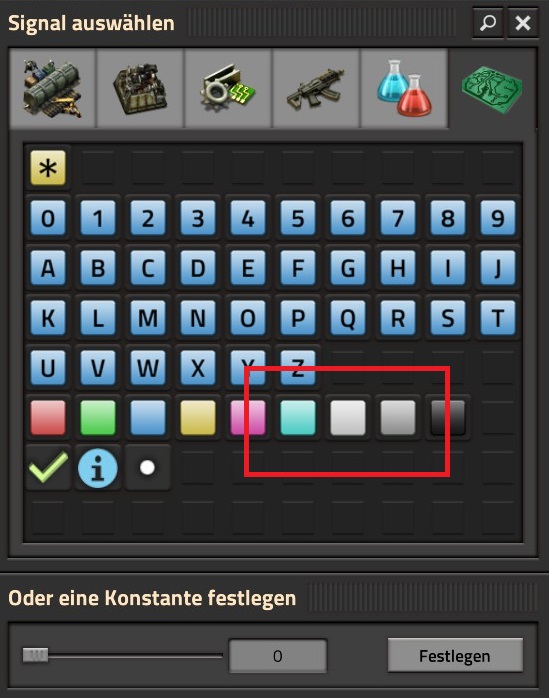Screen dimensions: 549x698
Task: Choose the number 7 signal
Action: 398,218
